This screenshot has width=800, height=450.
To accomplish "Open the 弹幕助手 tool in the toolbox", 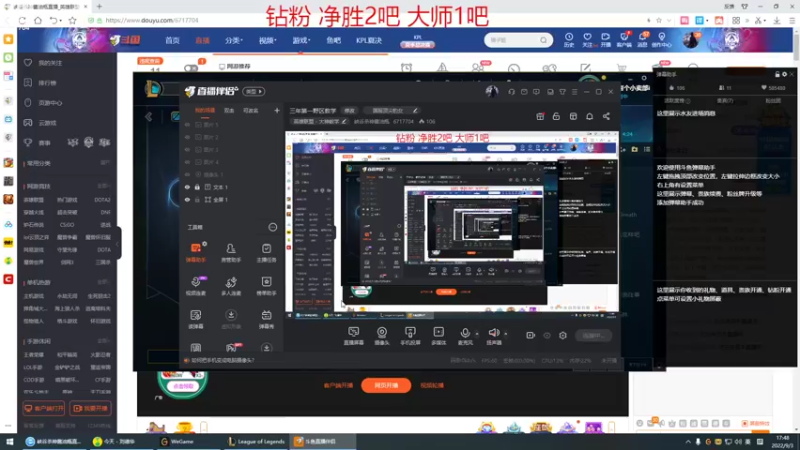I will click(x=196, y=253).
